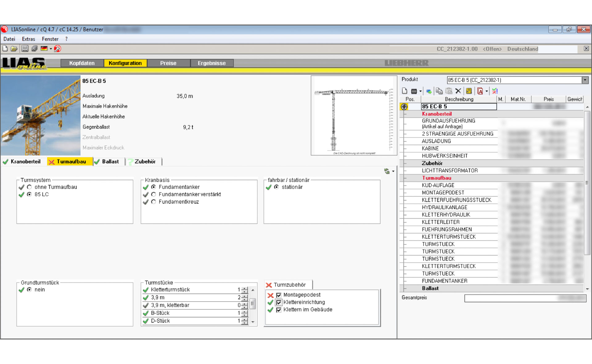Click the delete X icon in product toolbar
The image size is (592, 364).
458,91
